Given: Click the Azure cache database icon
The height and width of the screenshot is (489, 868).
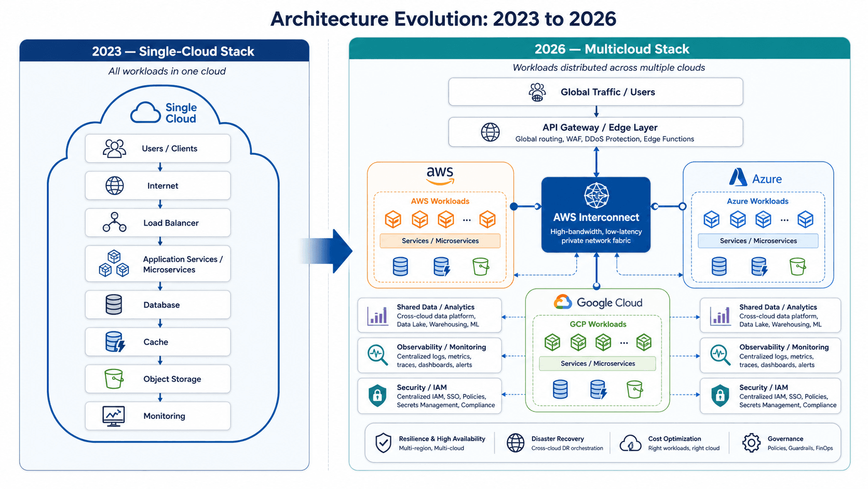Looking at the screenshot, I should click(759, 267).
